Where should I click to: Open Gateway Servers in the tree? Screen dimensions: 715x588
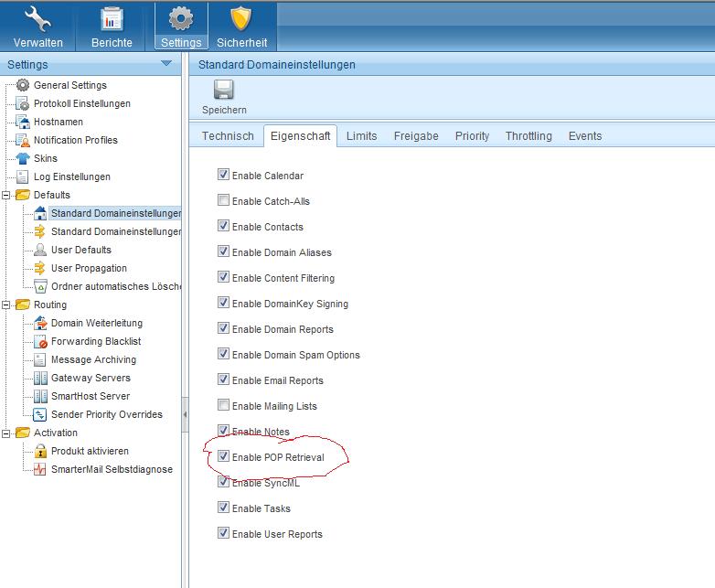90,378
